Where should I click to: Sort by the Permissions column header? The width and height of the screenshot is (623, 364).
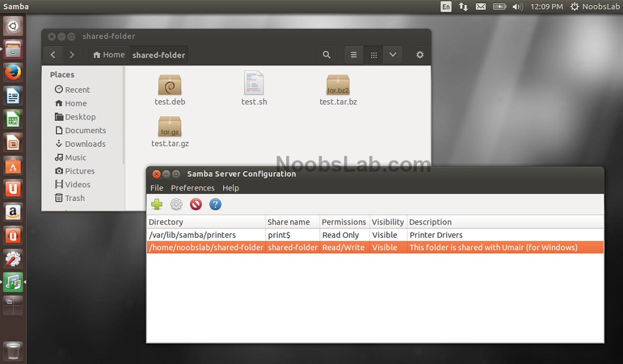tap(344, 222)
